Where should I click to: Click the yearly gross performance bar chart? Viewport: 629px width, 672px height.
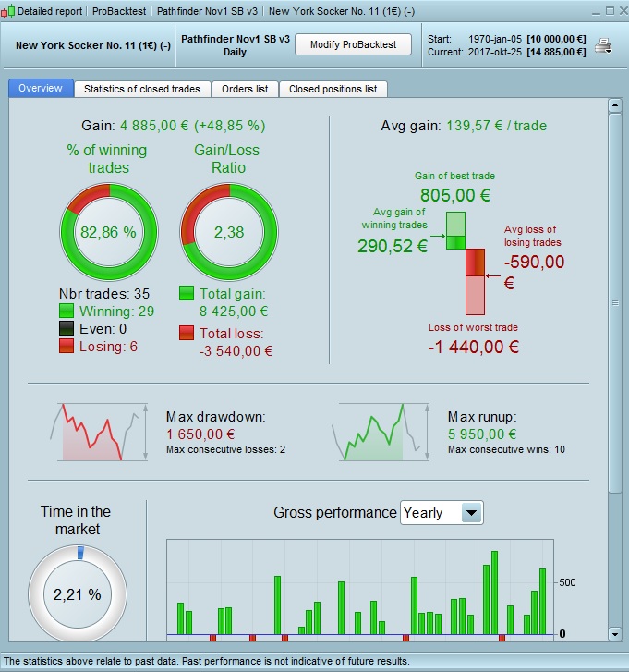point(360,590)
